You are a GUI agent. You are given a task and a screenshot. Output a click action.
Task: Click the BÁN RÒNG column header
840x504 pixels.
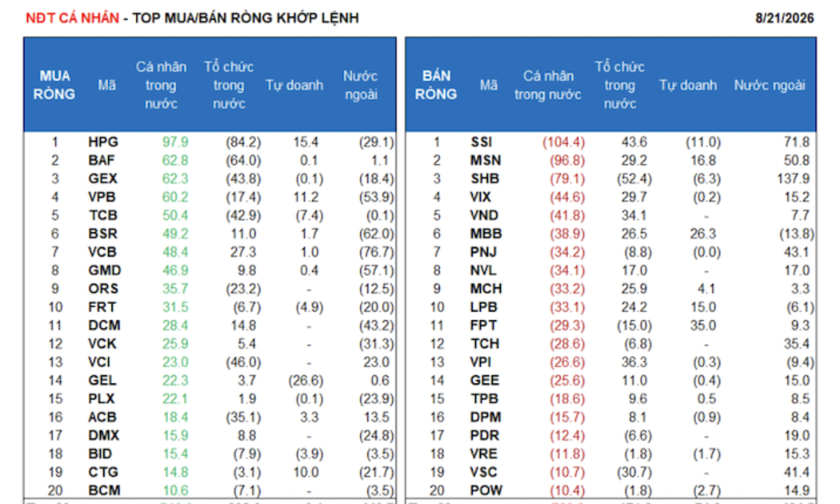pos(435,85)
